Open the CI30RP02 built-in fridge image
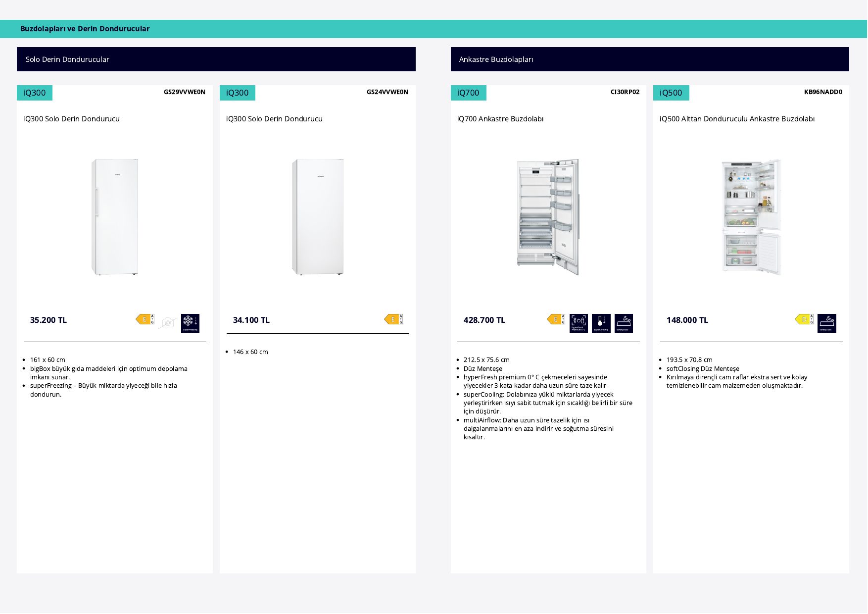The height and width of the screenshot is (614, 868). point(548,217)
